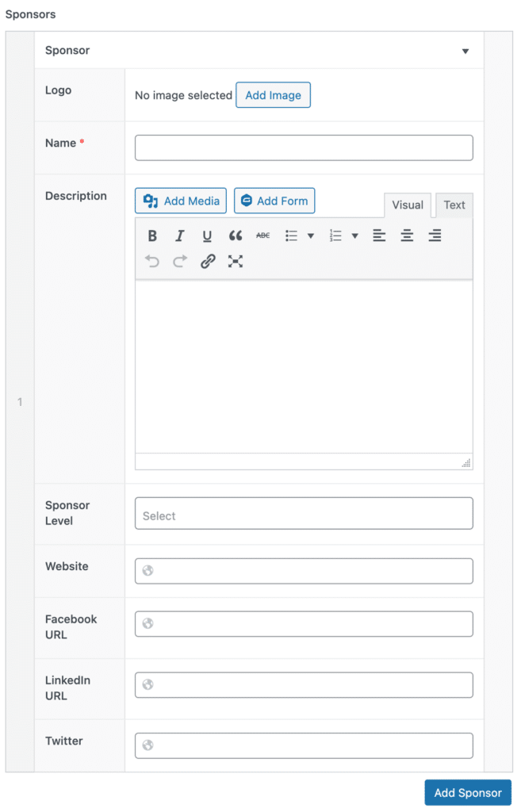Image resolution: width=521 pixels, height=812 pixels.
Task: Open the Sponsor Level select box
Action: (x=304, y=514)
